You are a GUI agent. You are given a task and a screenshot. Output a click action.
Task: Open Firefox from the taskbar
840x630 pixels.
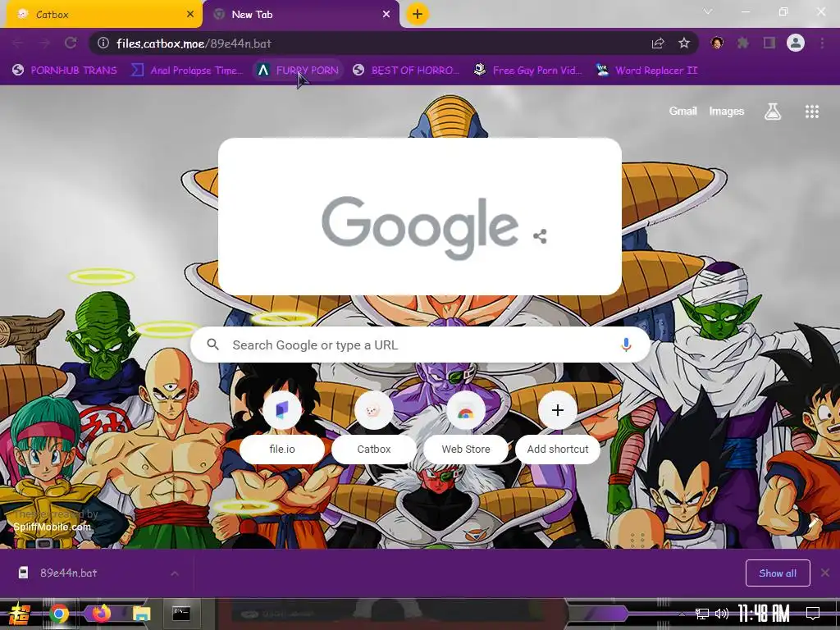coord(101,614)
